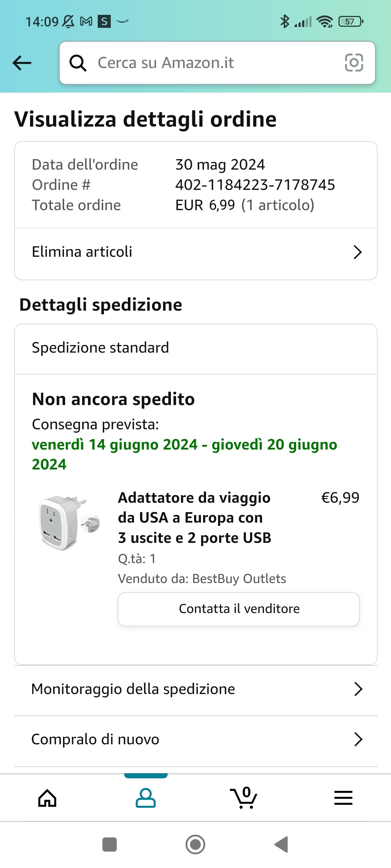Image resolution: width=391 pixels, height=868 pixels.
Task: Click Contatta il venditore button
Action: pyautogui.click(x=239, y=609)
